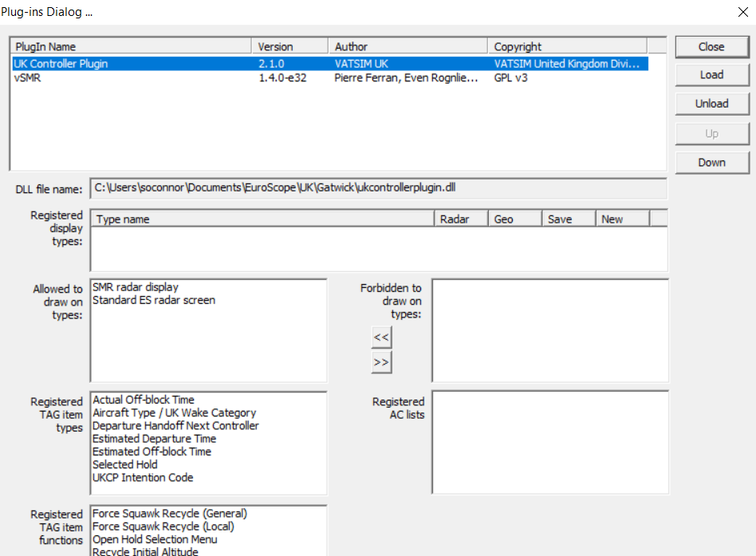Select Actual Off-block Time TAG item
Viewport: 756px width, 556px height.
[x=144, y=400]
